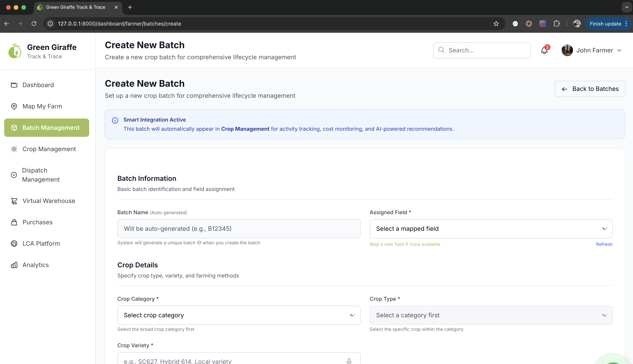Go forward in browser history
Viewport: 633px width, 364px height.
pos(20,23)
